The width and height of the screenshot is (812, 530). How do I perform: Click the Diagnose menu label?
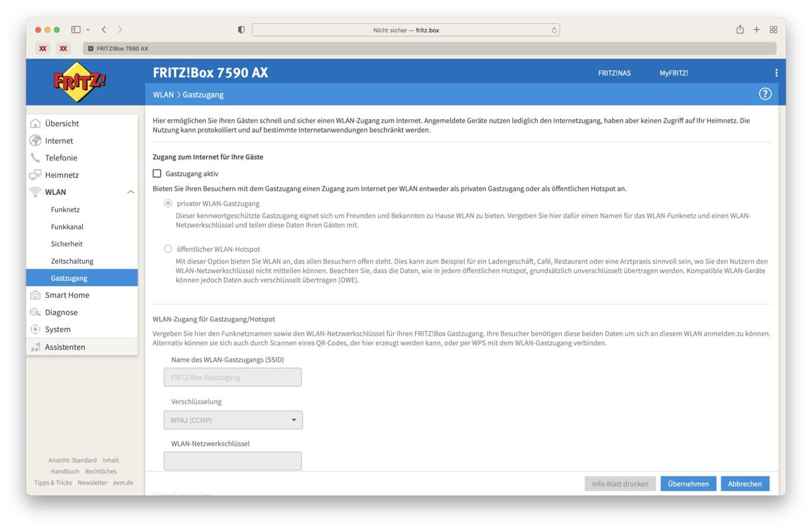[61, 312]
